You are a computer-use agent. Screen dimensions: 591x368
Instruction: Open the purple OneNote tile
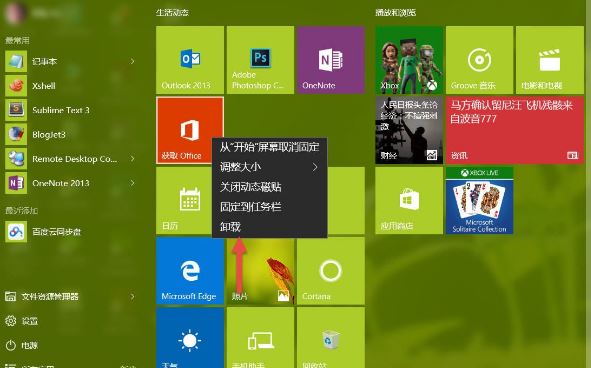(331, 60)
